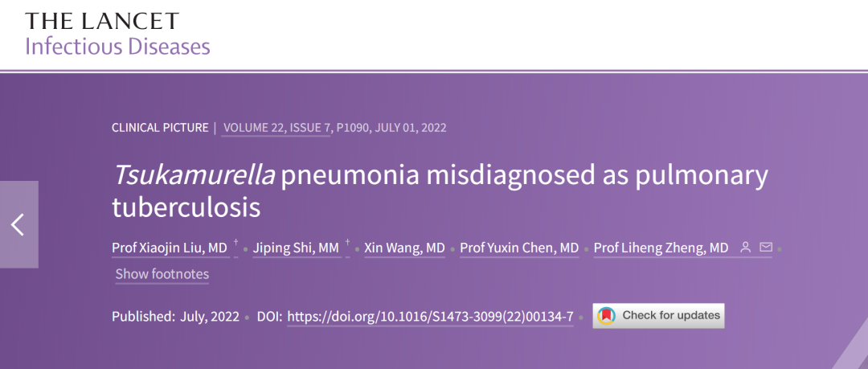The image size is (868, 369).
Task: Open author details for Prof Liheng Zheng
Action: (661, 248)
